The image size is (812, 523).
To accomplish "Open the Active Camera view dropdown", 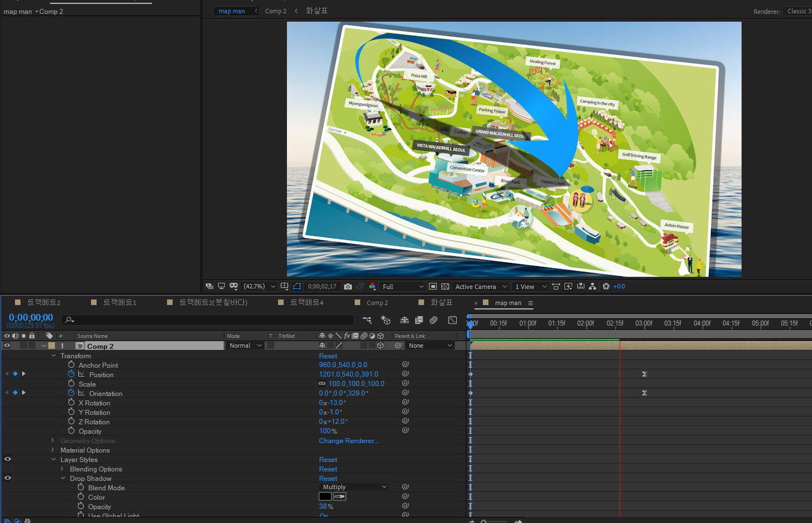I will 481,287.
